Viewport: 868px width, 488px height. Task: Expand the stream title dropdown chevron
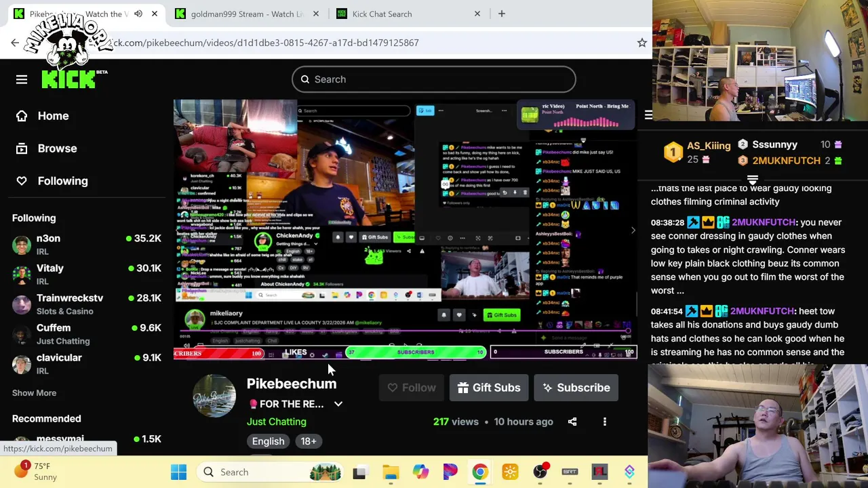[338, 404]
